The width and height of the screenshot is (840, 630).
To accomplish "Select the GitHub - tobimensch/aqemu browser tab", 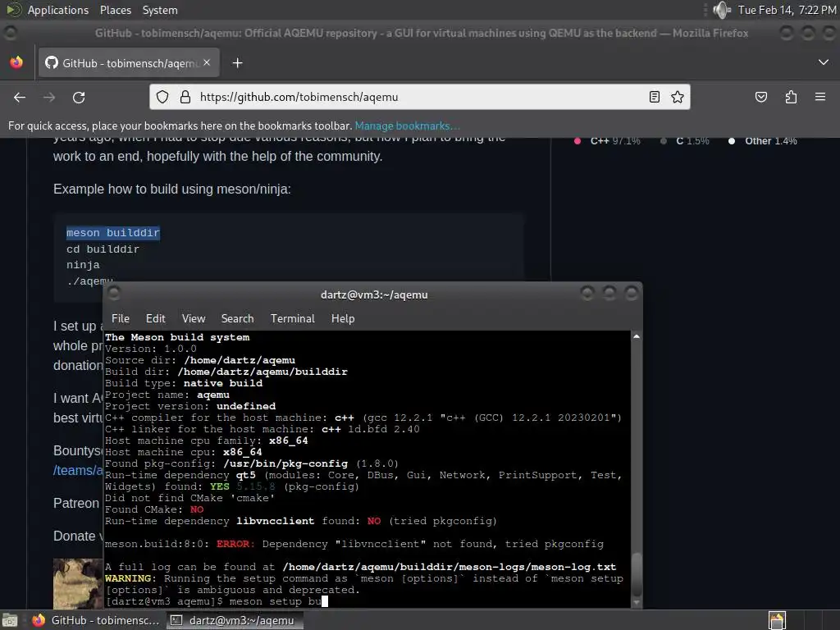I will [129, 62].
